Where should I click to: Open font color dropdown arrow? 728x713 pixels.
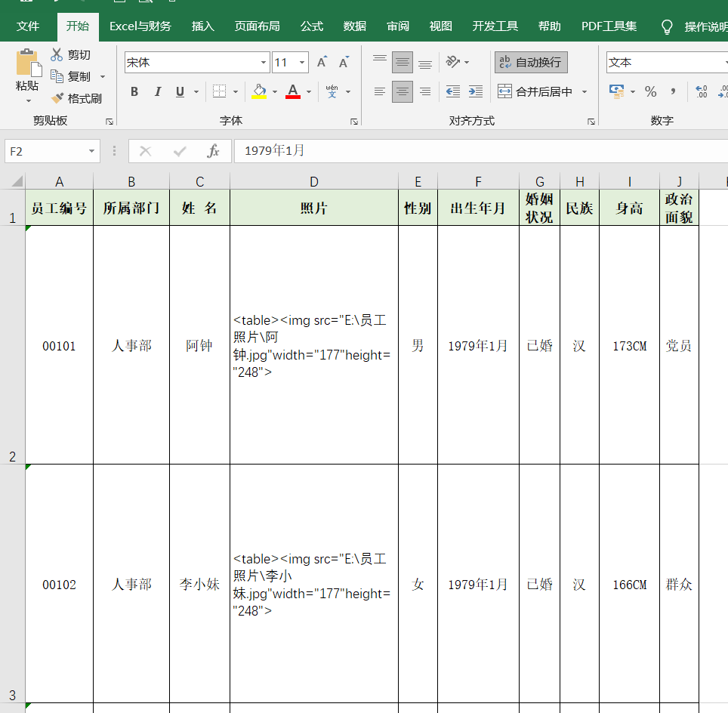(x=309, y=92)
